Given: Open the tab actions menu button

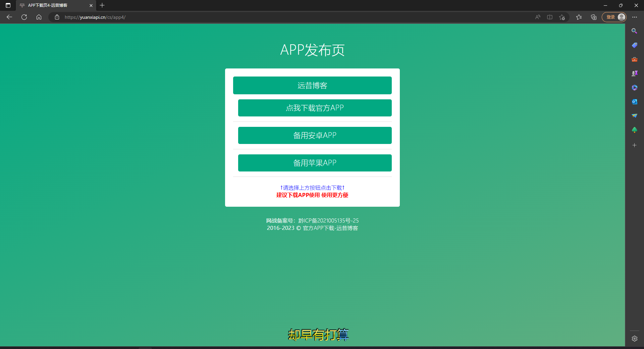Looking at the screenshot, I should click(x=8, y=5).
